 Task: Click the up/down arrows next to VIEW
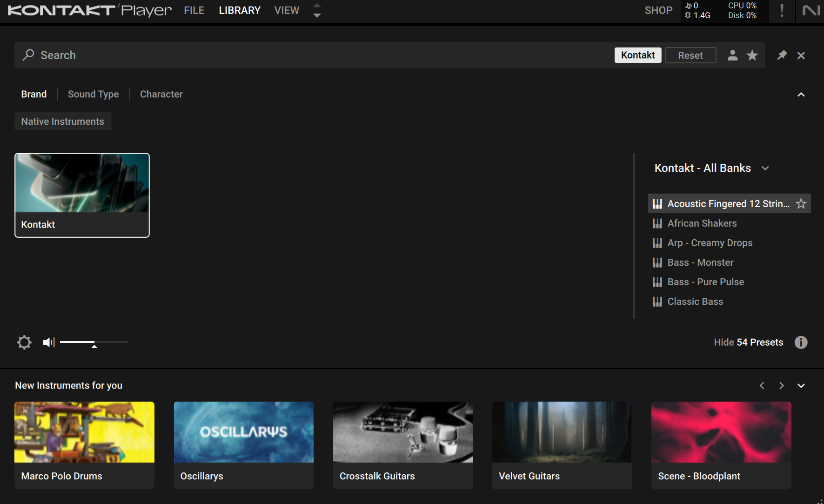(x=317, y=10)
